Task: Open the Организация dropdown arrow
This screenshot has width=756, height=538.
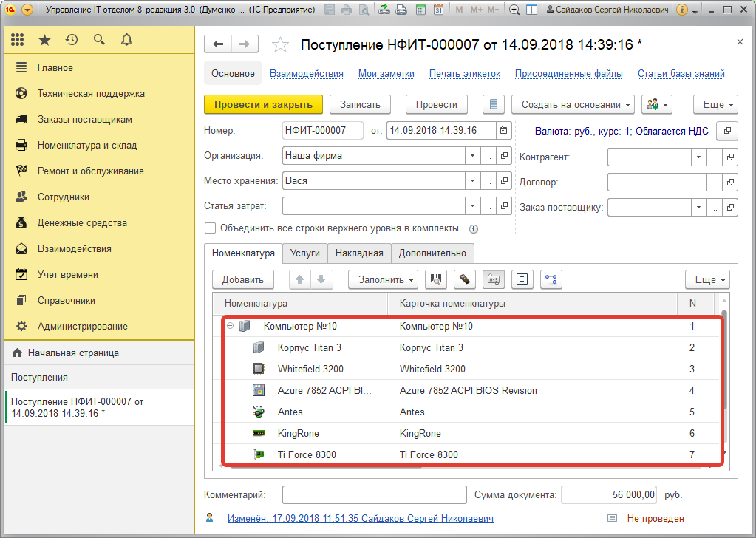Action: tap(472, 156)
